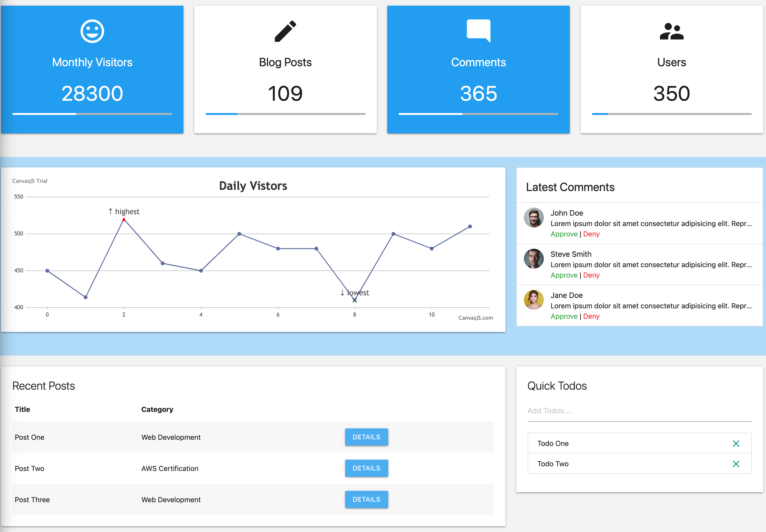Open the CanvasJS.com credit link

pyautogui.click(x=475, y=318)
